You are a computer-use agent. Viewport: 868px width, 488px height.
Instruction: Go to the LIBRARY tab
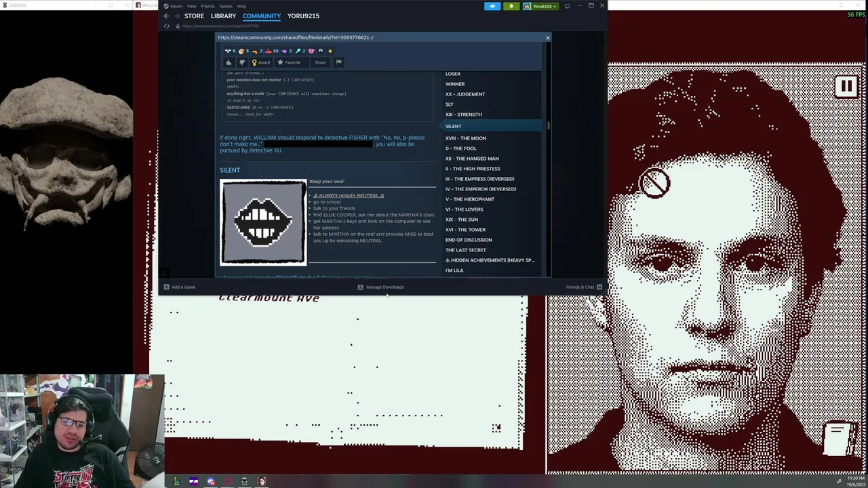point(223,16)
